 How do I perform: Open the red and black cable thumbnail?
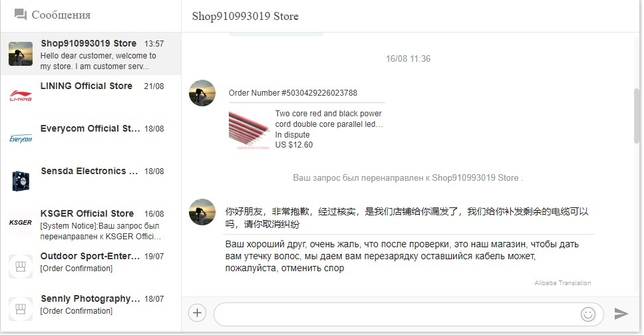pyautogui.click(x=249, y=130)
